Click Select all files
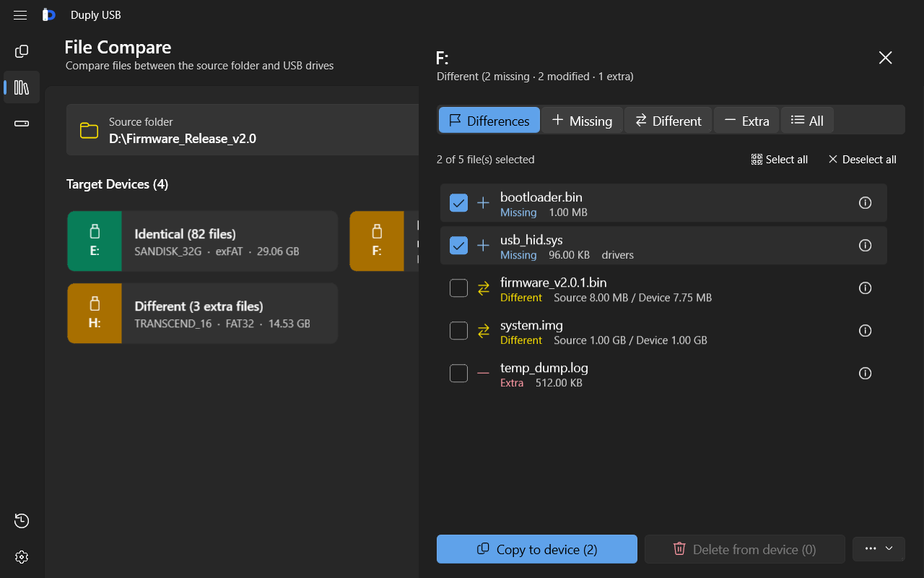This screenshot has height=578, width=924. tap(779, 160)
